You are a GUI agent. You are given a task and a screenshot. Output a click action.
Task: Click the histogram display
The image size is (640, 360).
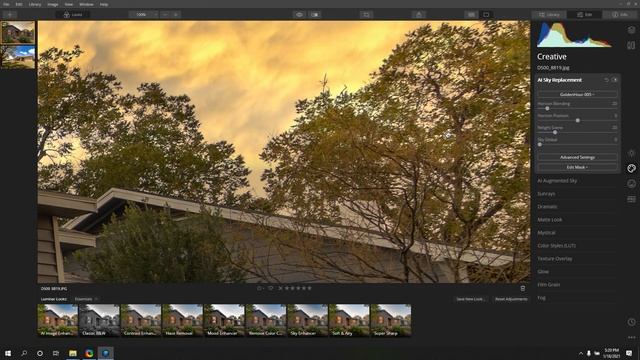(574, 35)
